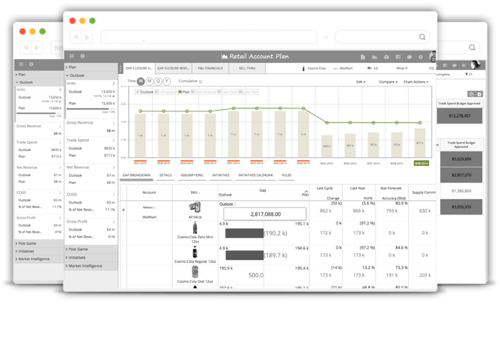Switch to the Sell Thru tab
This screenshot has height=360, width=500.
pyautogui.click(x=247, y=68)
